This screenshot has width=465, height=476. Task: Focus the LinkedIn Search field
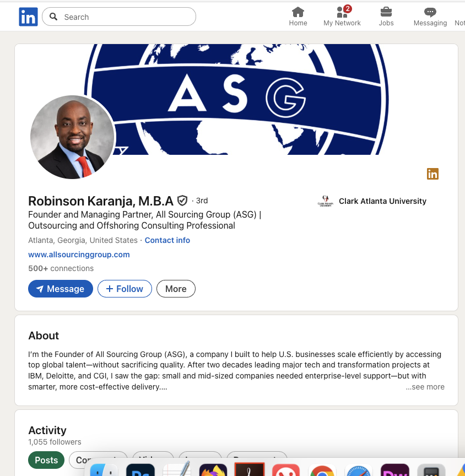tap(119, 17)
